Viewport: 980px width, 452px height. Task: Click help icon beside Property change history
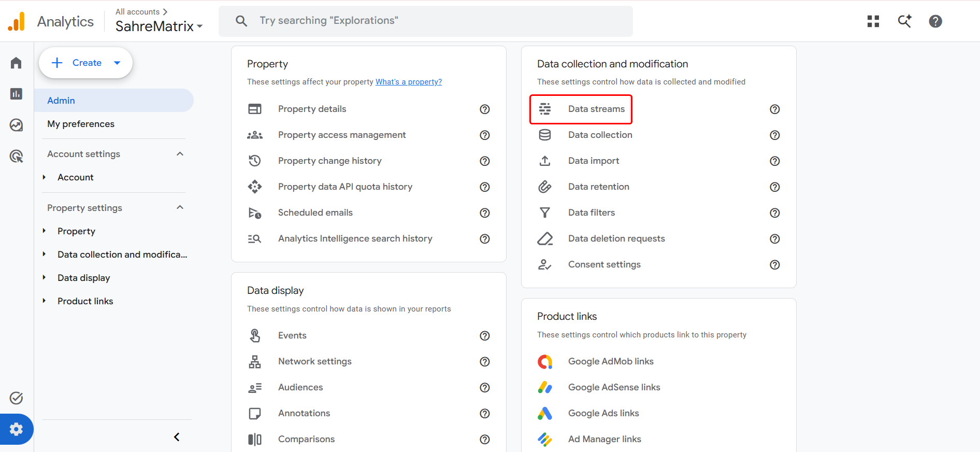click(x=485, y=161)
